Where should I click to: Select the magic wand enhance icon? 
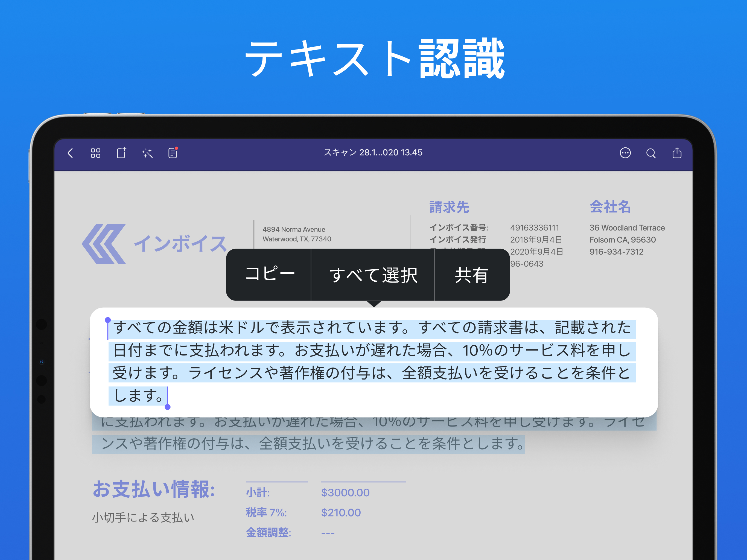pyautogui.click(x=147, y=153)
